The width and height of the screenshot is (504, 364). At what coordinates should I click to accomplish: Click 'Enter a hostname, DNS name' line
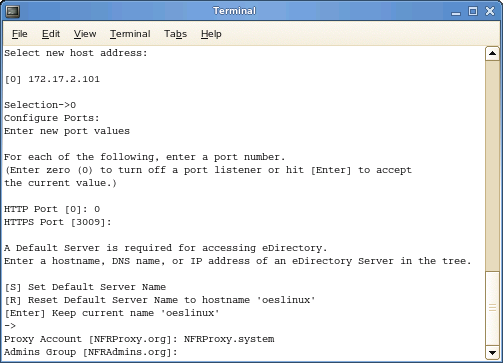click(238, 261)
